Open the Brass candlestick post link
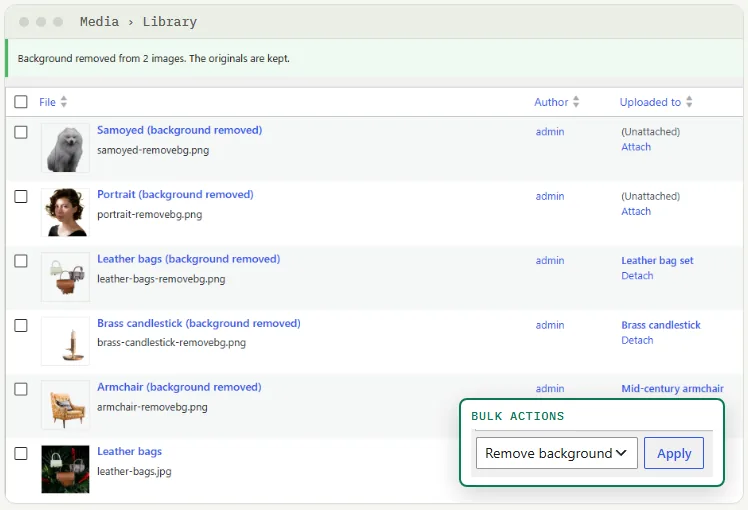 (x=661, y=325)
